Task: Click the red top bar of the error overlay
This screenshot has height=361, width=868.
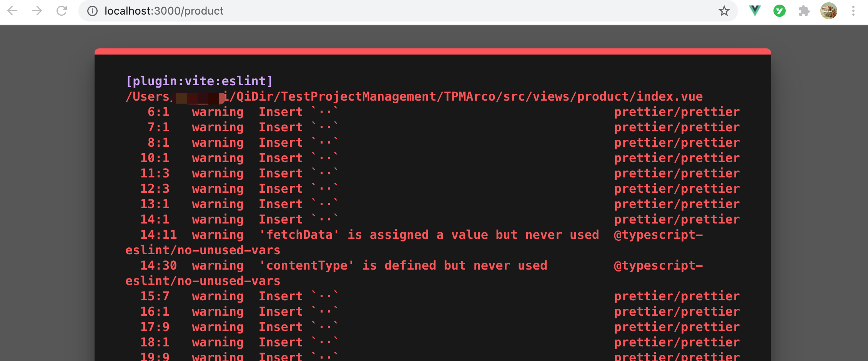Action: (433, 51)
